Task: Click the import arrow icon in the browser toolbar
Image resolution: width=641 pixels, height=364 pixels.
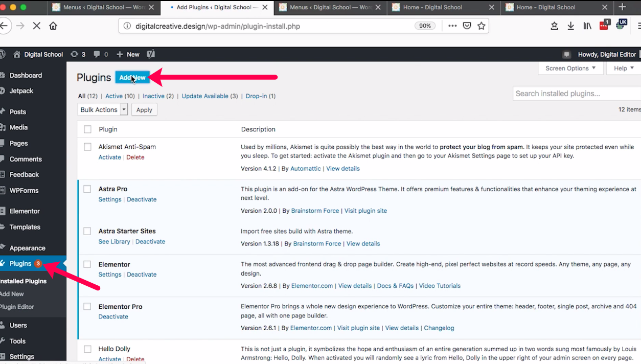Action: point(554,26)
